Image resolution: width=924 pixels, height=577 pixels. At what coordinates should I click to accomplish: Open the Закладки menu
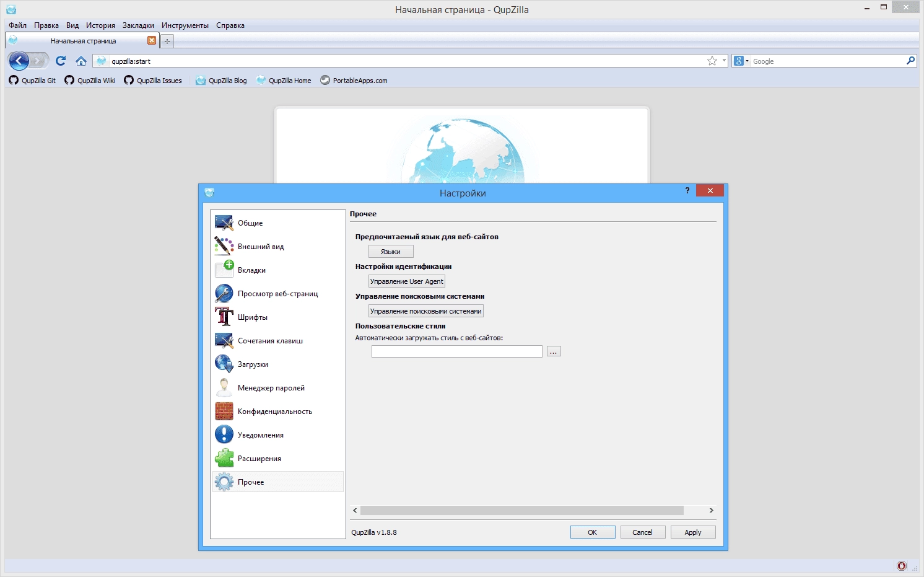pos(138,25)
